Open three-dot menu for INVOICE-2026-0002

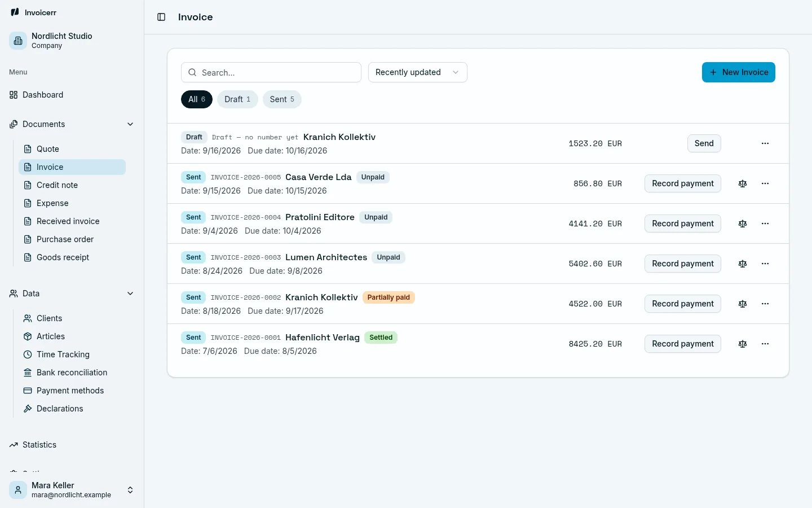coord(765,304)
